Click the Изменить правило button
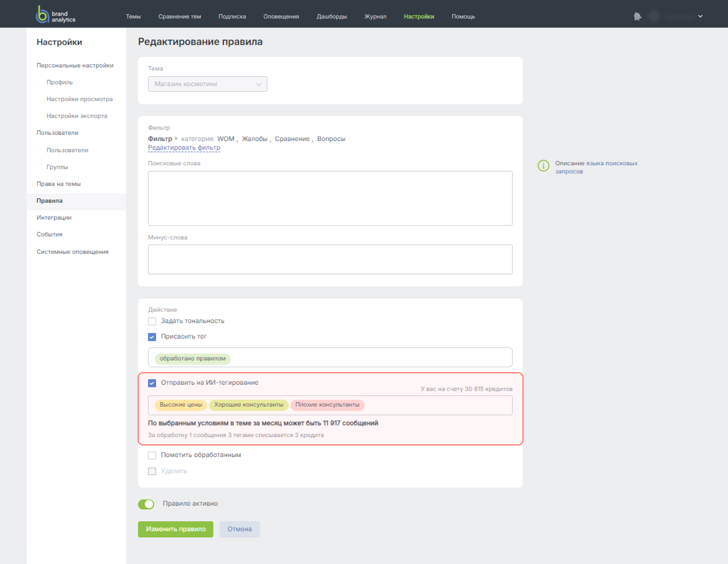The height and width of the screenshot is (564, 728). click(x=175, y=529)
